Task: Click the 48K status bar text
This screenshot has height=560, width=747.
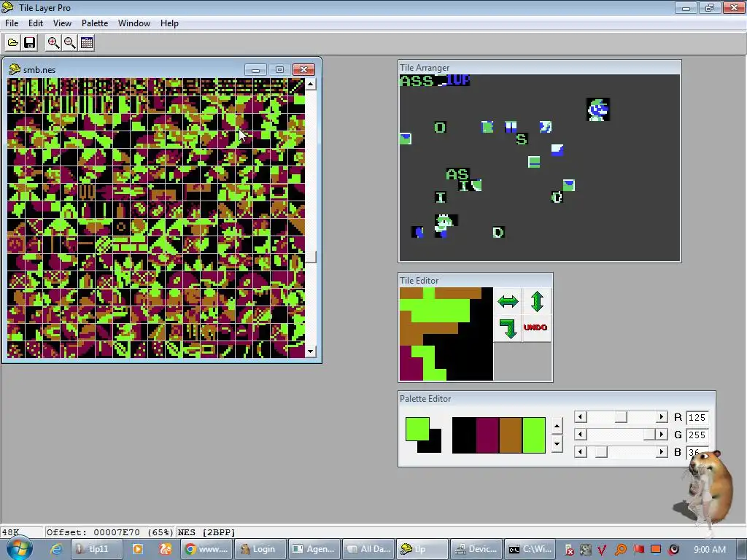Action: (10, 532)
